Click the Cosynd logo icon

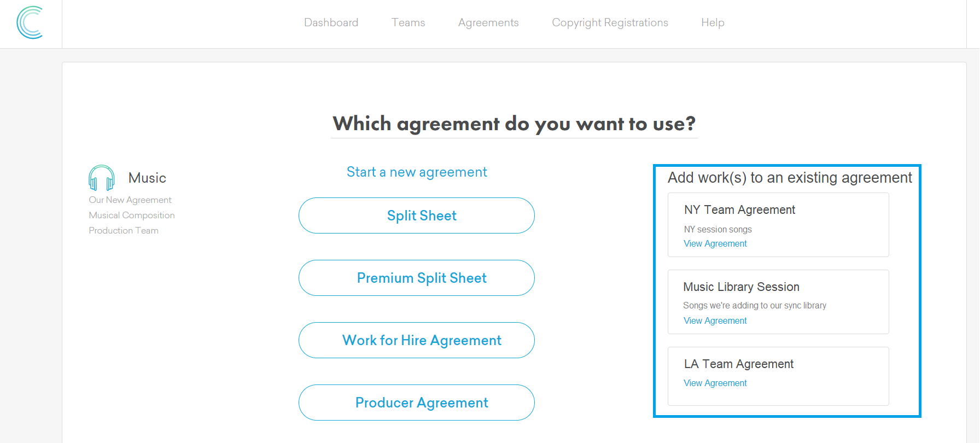(x=30, y=23)
